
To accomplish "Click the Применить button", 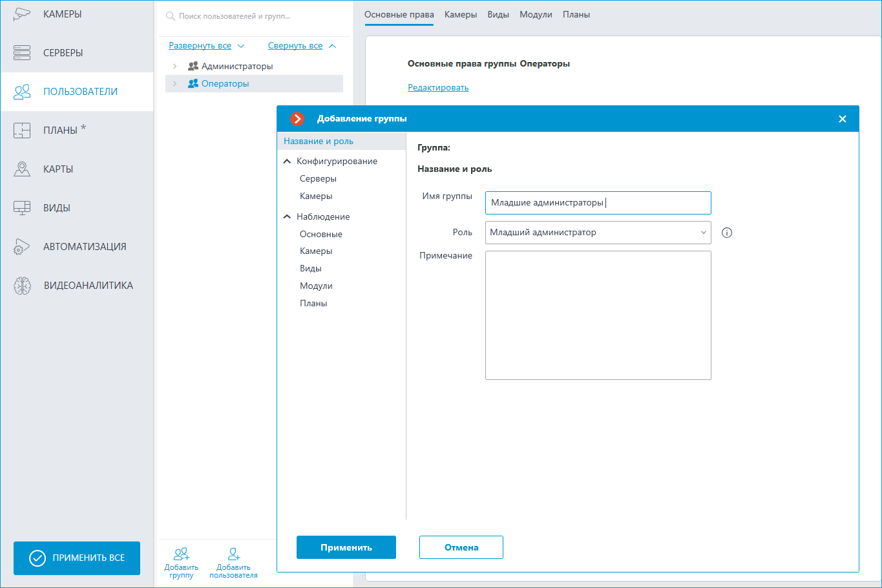I will [x=346, y=547].
